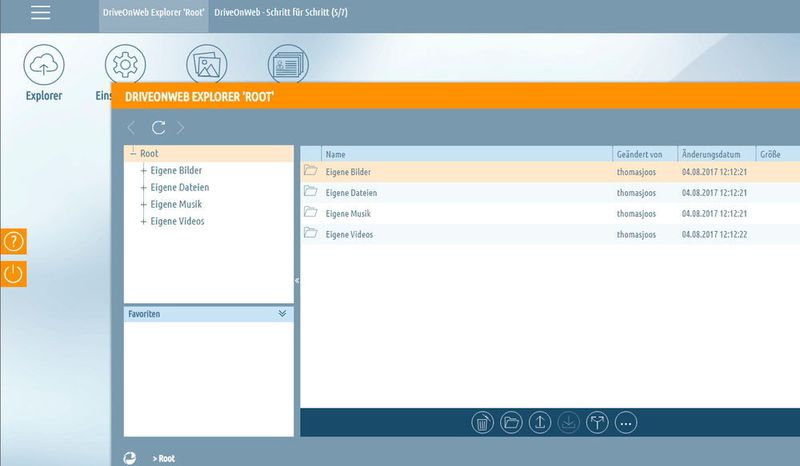Open the hamburger main menu

point(40,13)
